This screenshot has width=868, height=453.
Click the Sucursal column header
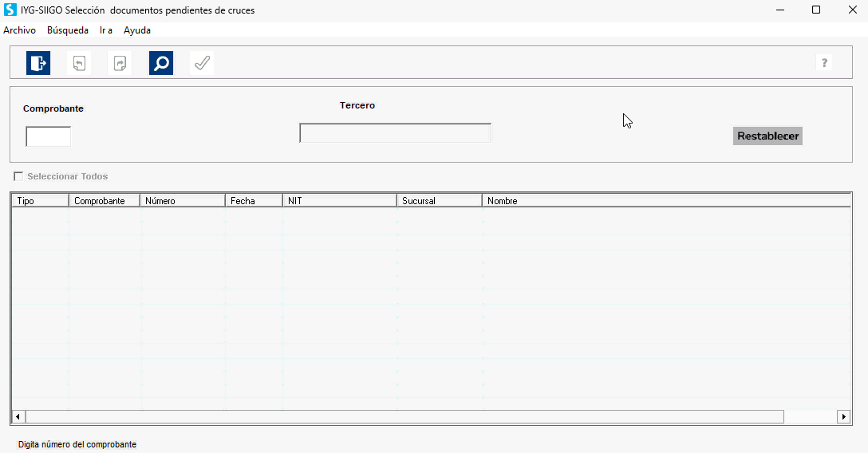pos(440,201)
